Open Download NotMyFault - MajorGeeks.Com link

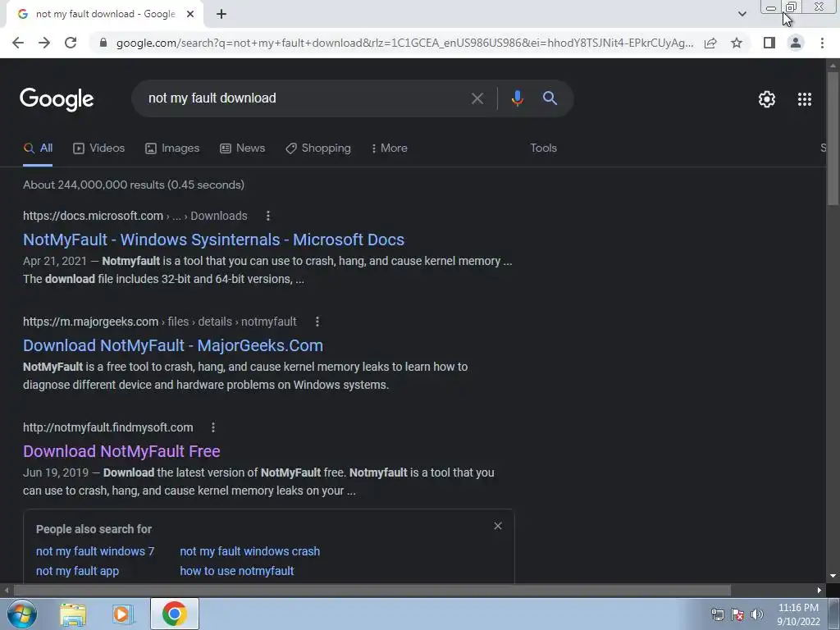173,345
